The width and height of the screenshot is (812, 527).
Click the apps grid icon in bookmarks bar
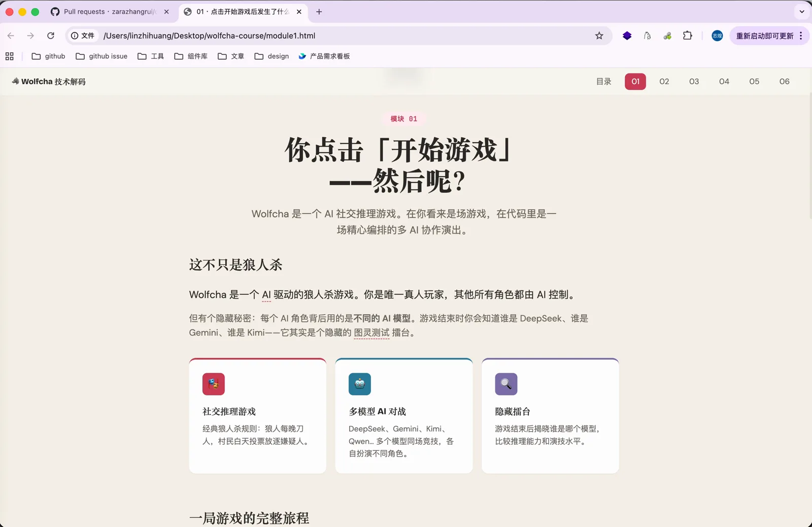[10, 56]
